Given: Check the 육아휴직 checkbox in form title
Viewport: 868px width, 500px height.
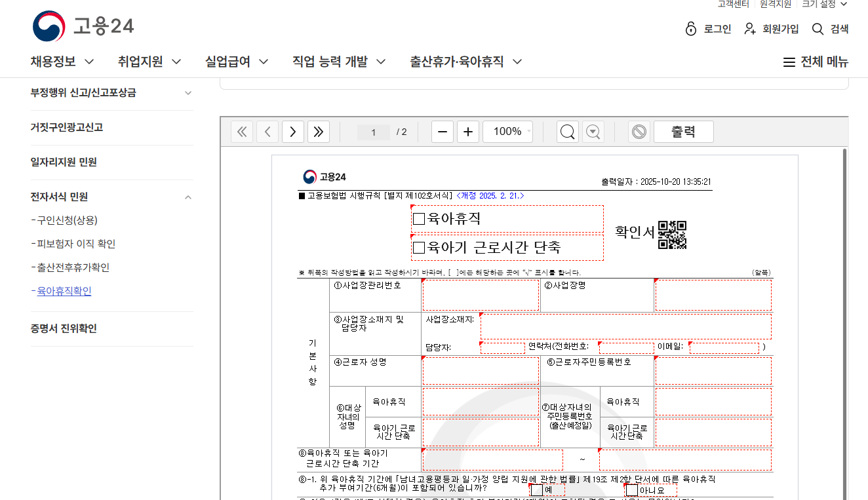Looking at the screenshot, I should coord(419,219).
